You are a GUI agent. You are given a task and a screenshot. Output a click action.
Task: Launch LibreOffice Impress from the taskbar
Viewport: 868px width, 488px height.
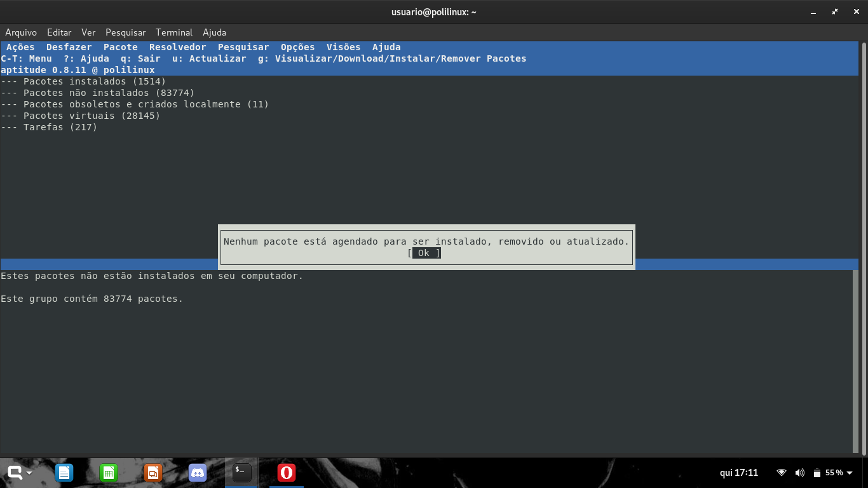click(153, 473)
